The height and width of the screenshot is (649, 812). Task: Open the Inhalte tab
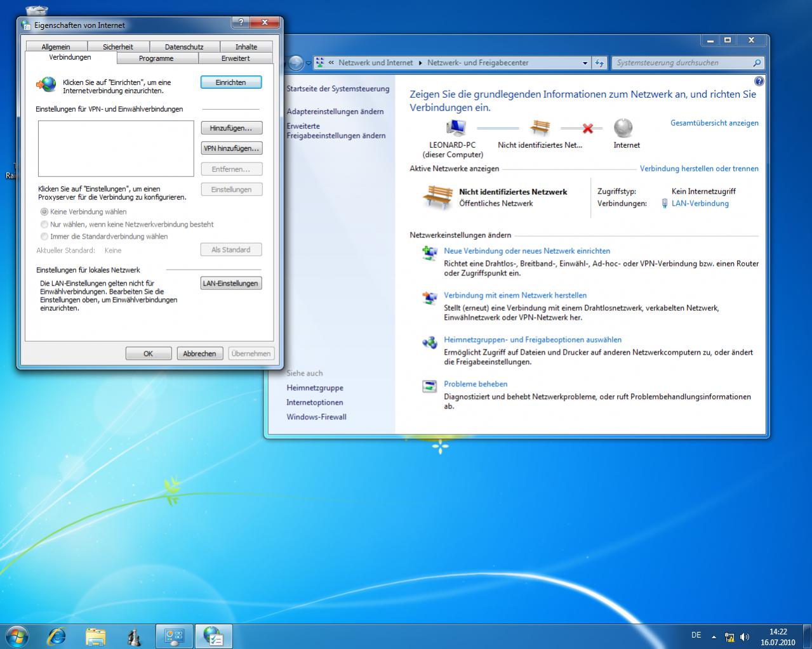(246, 47)
